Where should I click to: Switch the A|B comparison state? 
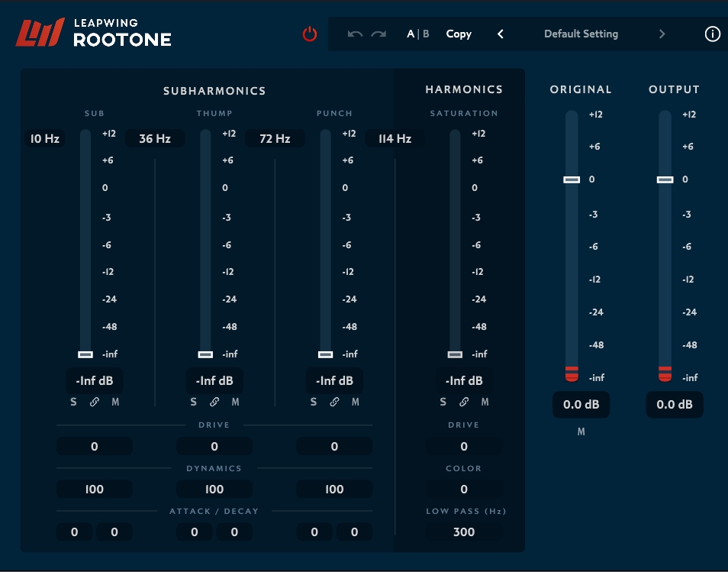pos(418,34)
